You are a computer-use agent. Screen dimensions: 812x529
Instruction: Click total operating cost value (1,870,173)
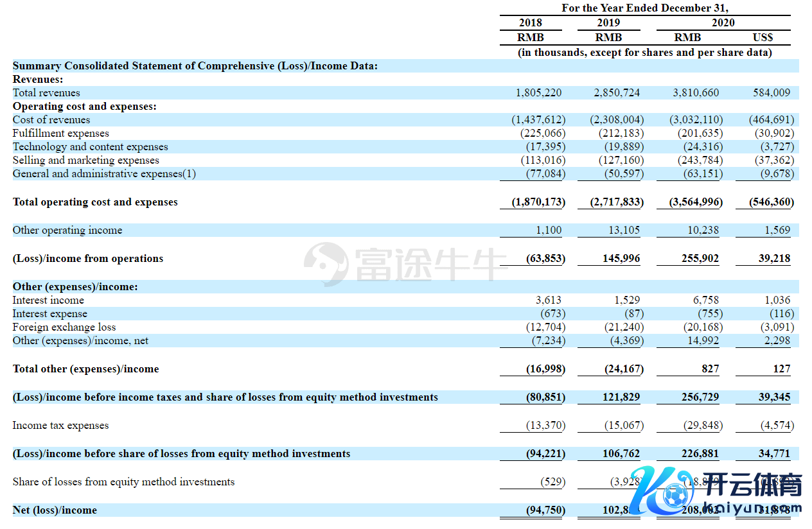[538, 202]
